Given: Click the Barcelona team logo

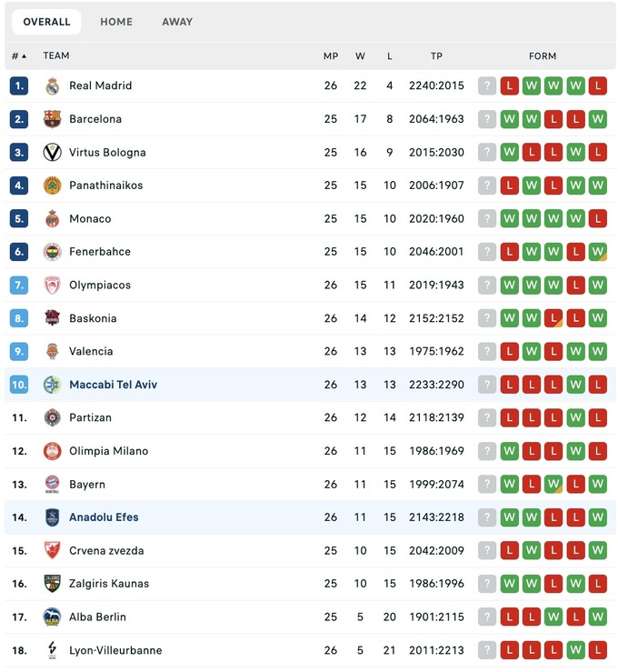Looking at the screenshot, I should click(53, 119).
